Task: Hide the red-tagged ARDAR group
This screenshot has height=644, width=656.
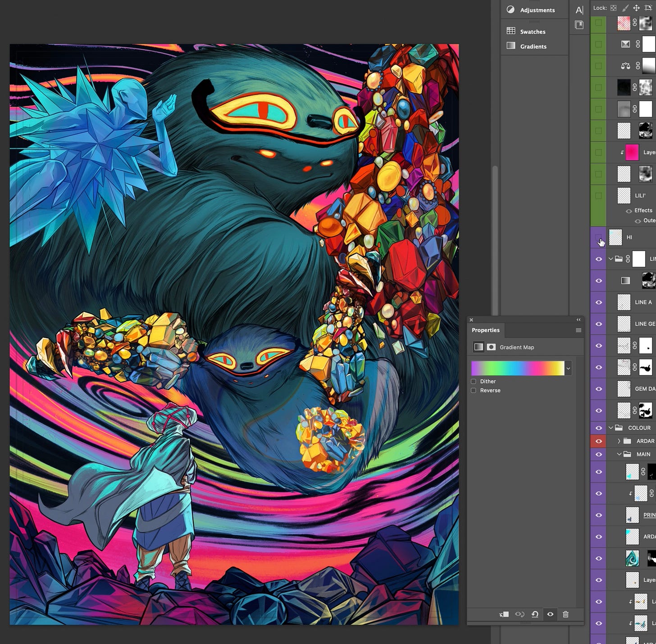Action: (599, 441)
